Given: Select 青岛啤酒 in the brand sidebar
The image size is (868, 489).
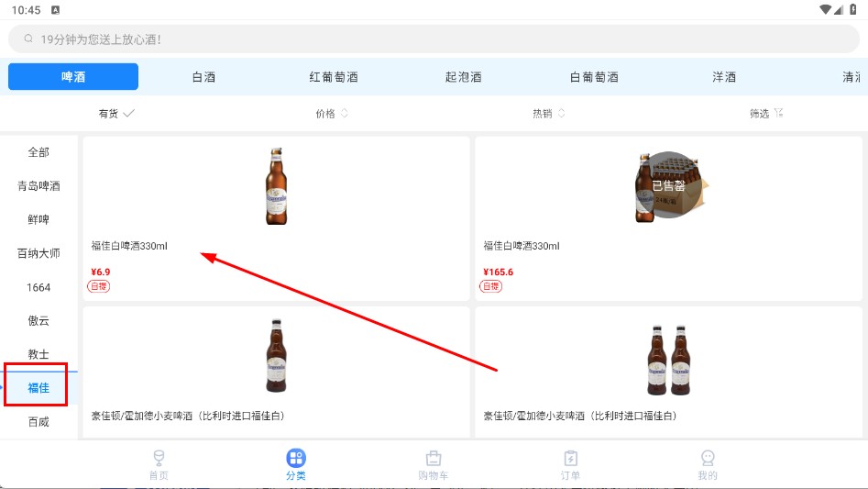Looking at the screenshot, I should pyautogui.click(x=38, y=186).
